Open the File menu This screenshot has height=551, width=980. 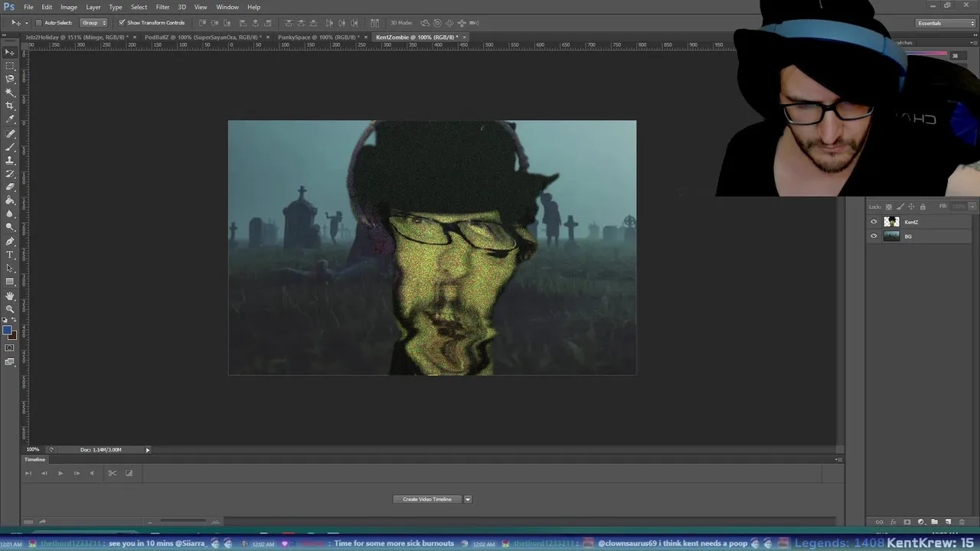28,7
